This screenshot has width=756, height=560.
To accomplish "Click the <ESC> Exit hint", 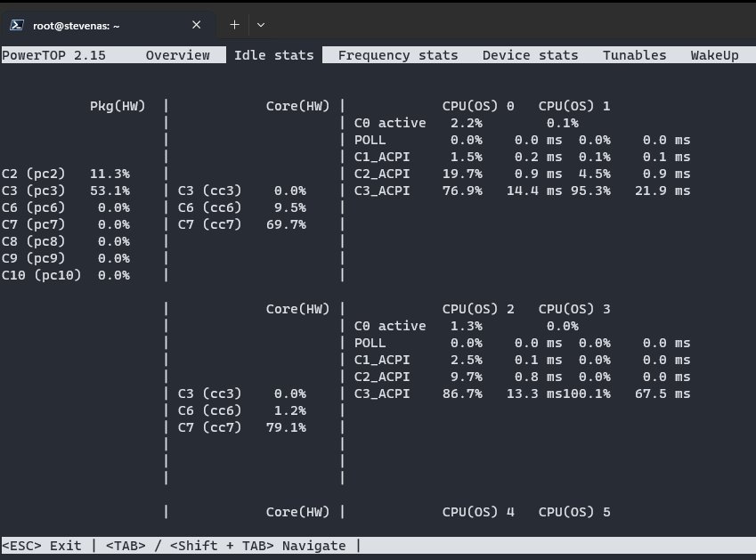I will tap(42, 546).
